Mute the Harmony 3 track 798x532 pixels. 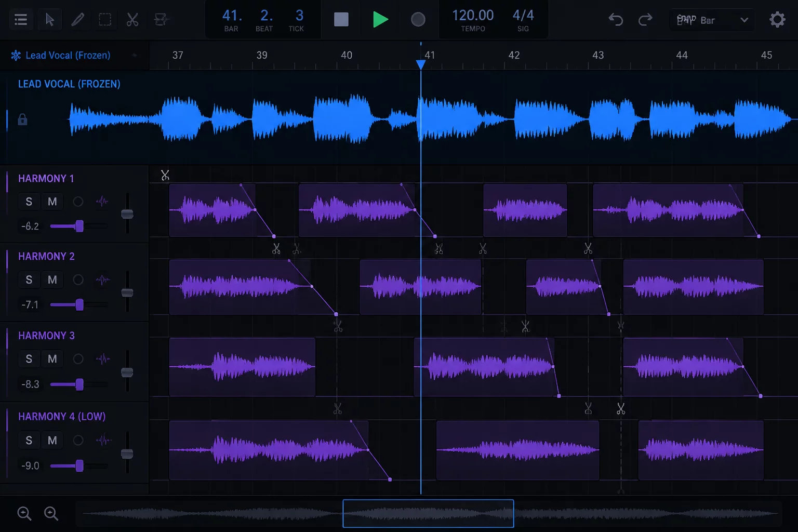[x=52, y=359]
